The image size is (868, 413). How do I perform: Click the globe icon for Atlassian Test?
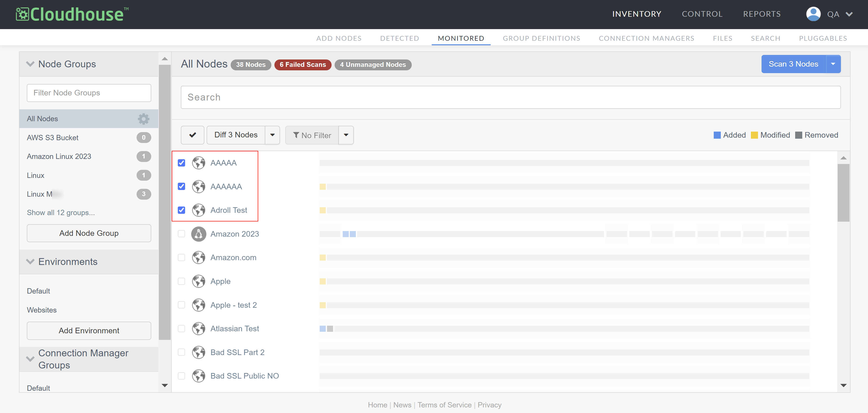click(199, 329)
